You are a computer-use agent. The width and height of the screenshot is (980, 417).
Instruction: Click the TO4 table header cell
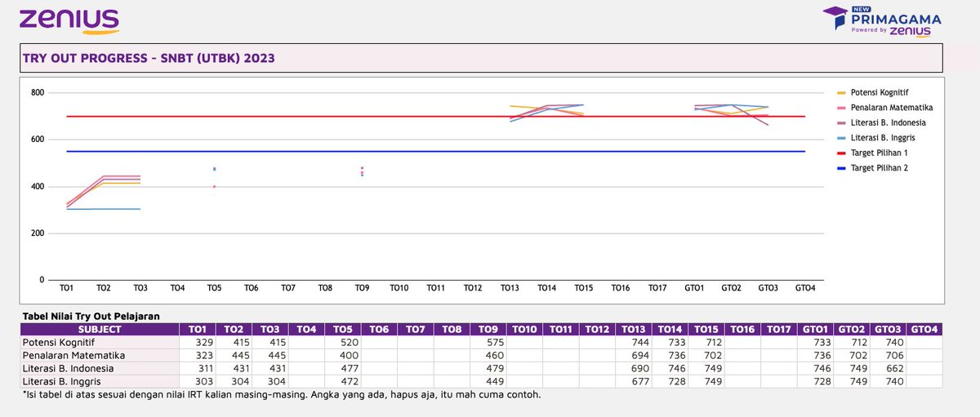tap(306, 329)
